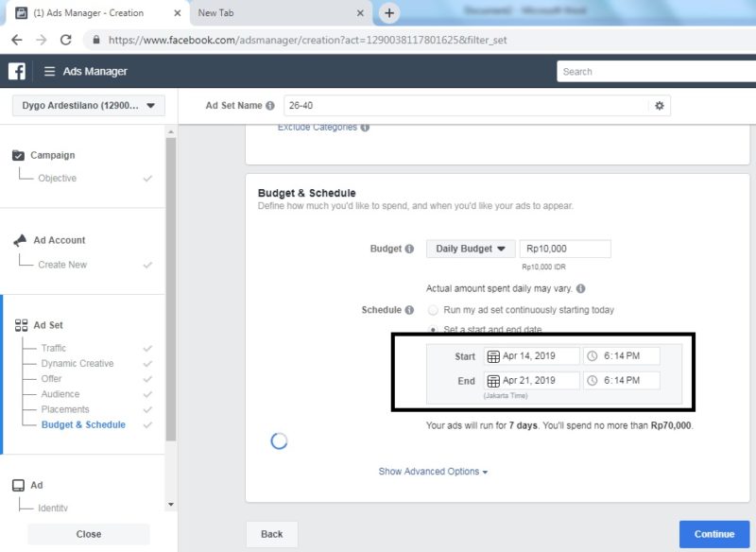The image size is (756, 552).
Task: Select Offer in Ad Set list
Action: 51,379
